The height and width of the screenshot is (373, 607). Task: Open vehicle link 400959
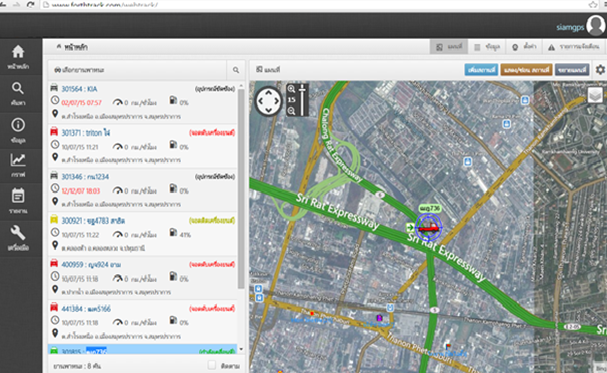(91, 265)
